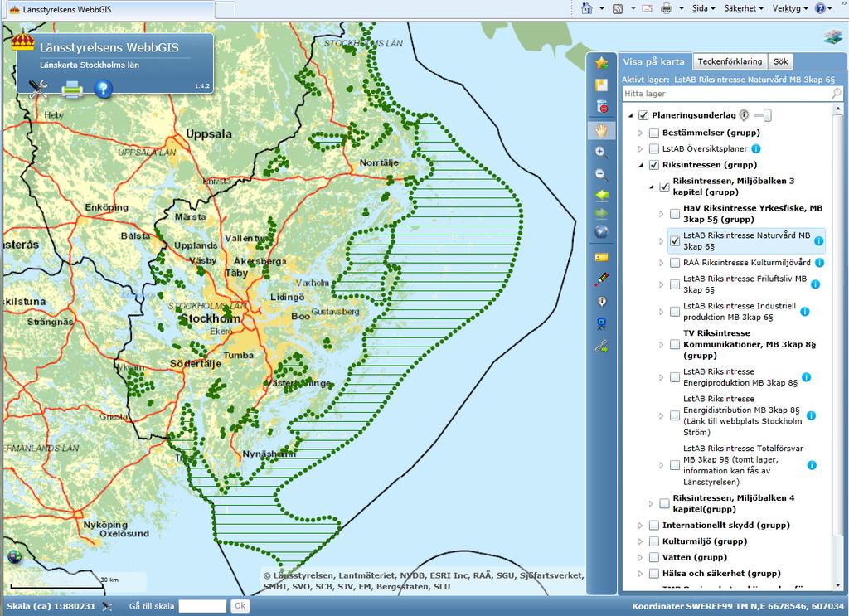Click the search magnifier in Hitta lager

point(836,93)
